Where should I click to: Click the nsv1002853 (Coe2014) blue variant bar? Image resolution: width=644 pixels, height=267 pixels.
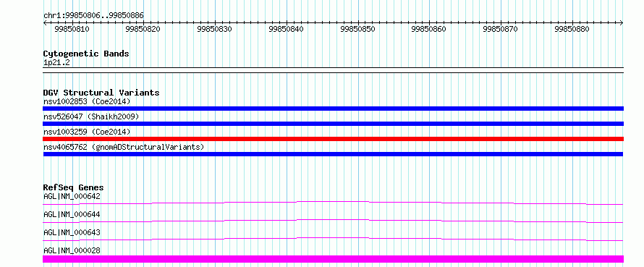point(333,109)
